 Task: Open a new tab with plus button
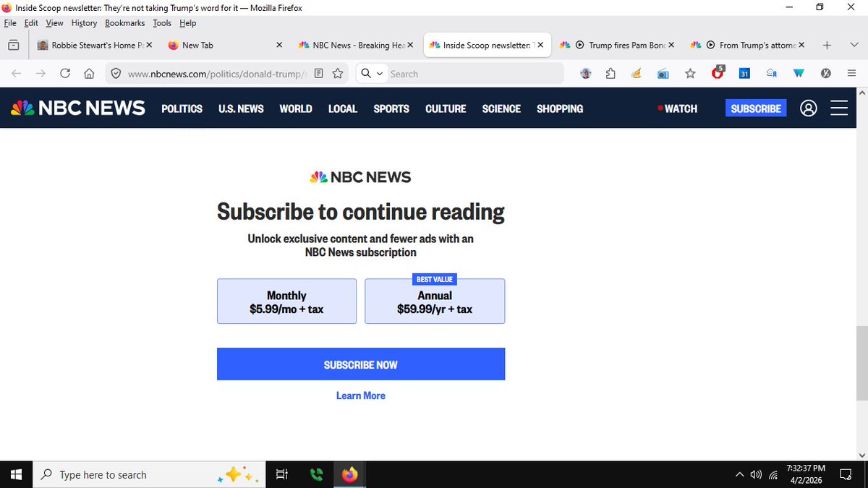827,45
